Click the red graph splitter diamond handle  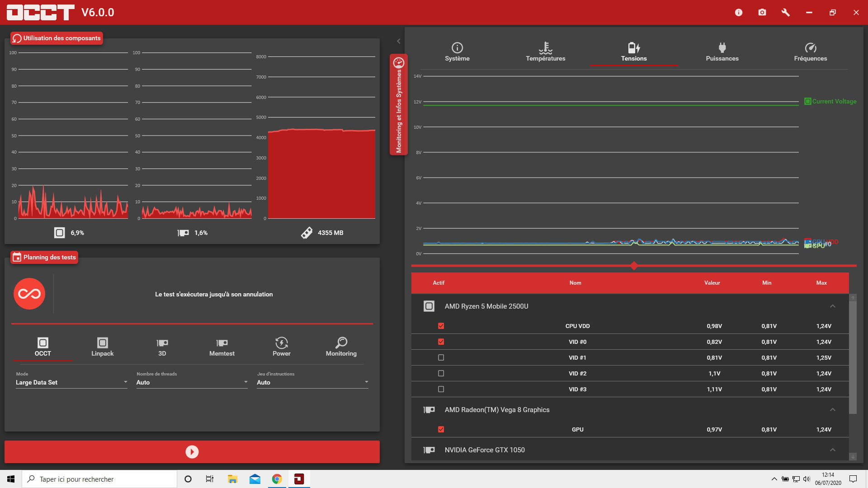[634, 266]
